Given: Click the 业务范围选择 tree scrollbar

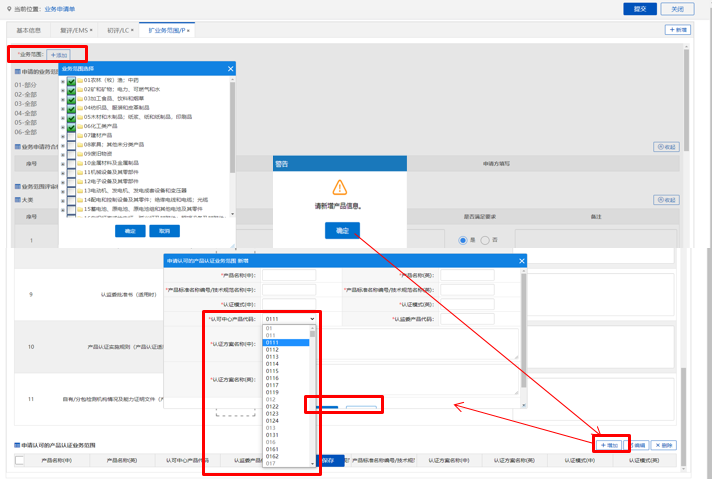Looking at the screenshot, I should coord(232,127).
